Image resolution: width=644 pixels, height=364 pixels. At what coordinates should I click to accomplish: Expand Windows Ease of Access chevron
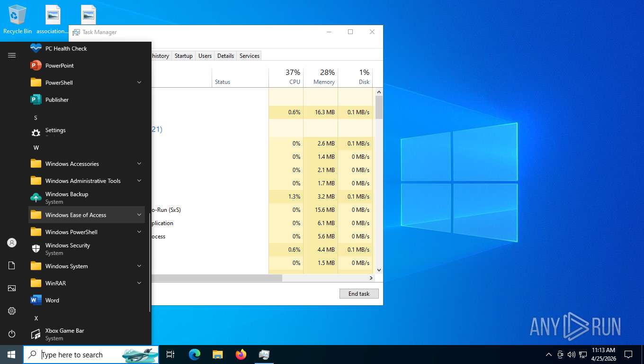pyautogui.click(x=139, y=215)
